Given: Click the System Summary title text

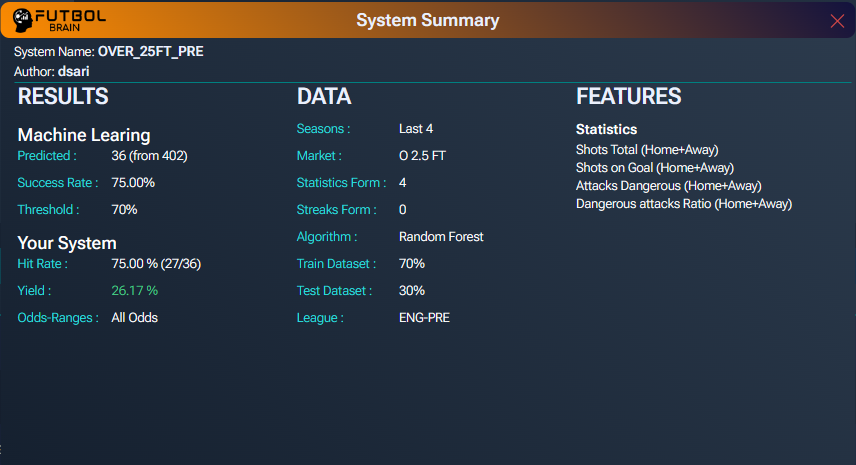Looking at the screenshot, I should (x=427, y=20).
